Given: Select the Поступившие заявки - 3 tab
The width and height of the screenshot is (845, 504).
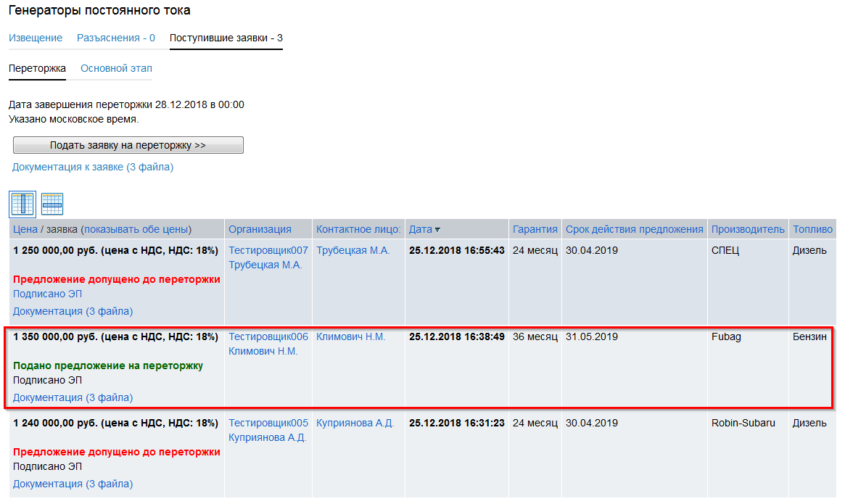Looking at the screenshot, I should click(226, 38).
